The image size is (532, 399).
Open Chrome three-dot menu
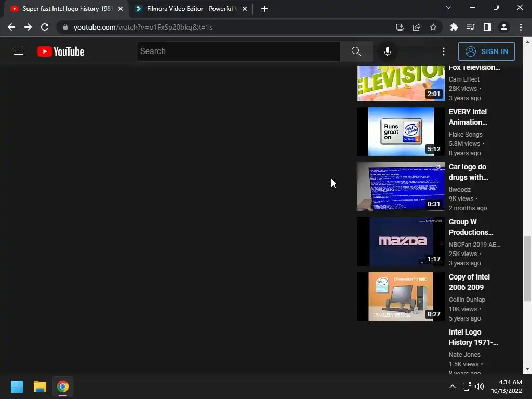[x=521, y=27]
